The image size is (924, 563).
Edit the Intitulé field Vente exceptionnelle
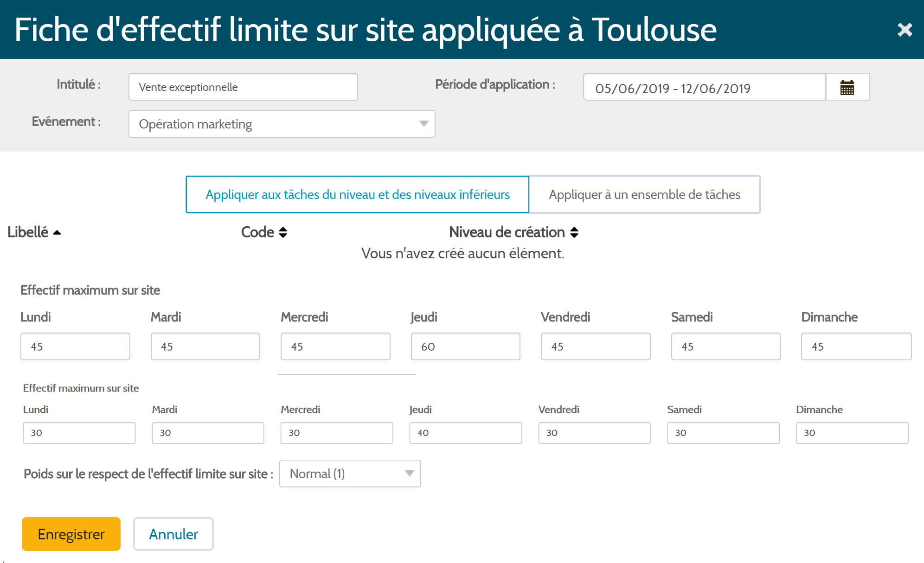coord(243,87)
